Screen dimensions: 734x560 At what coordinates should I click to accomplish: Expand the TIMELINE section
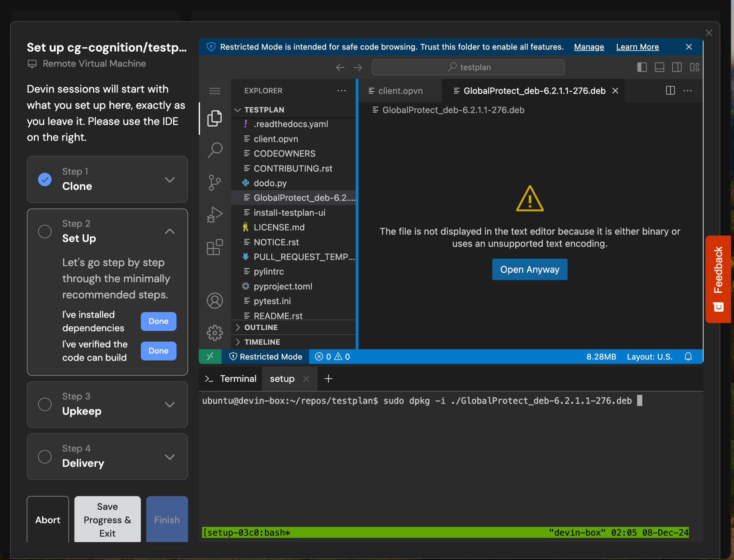tap(262, 342)
